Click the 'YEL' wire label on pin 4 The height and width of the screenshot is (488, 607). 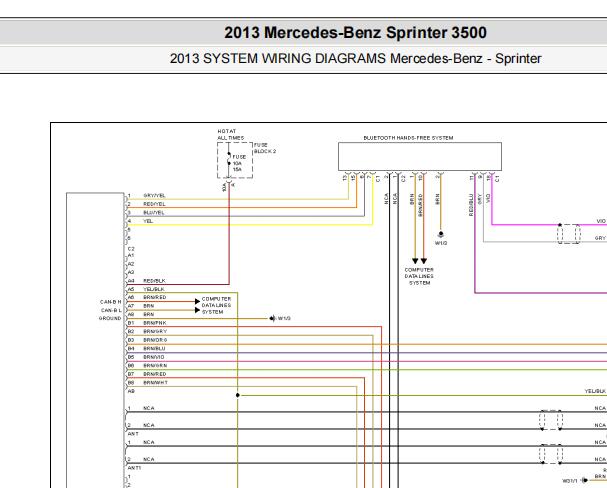148,221
